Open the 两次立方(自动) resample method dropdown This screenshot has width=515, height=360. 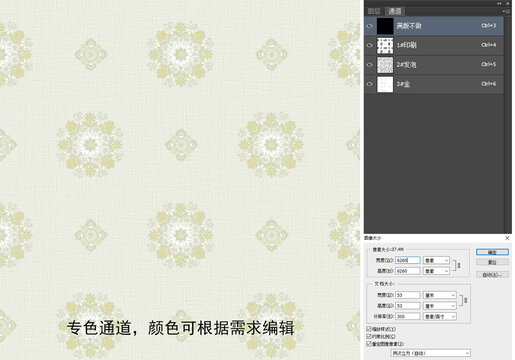coord(431,353)
